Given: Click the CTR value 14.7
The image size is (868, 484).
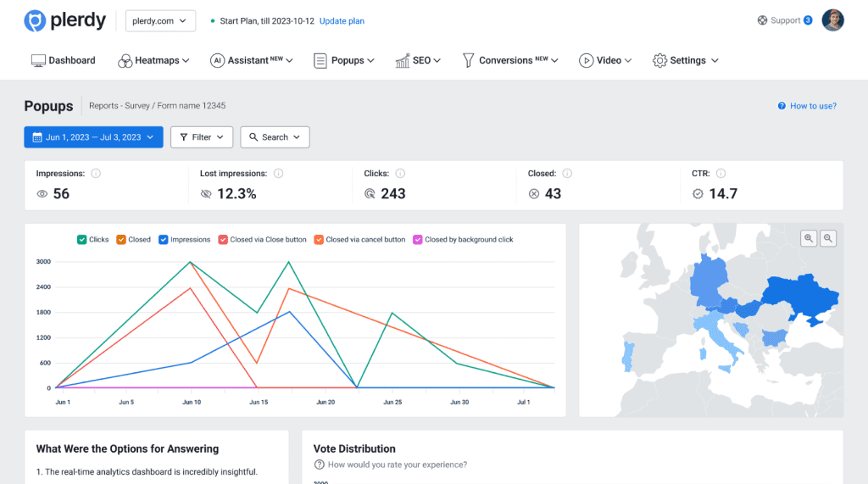Looking at the screenshot, I should pos(723,194).
